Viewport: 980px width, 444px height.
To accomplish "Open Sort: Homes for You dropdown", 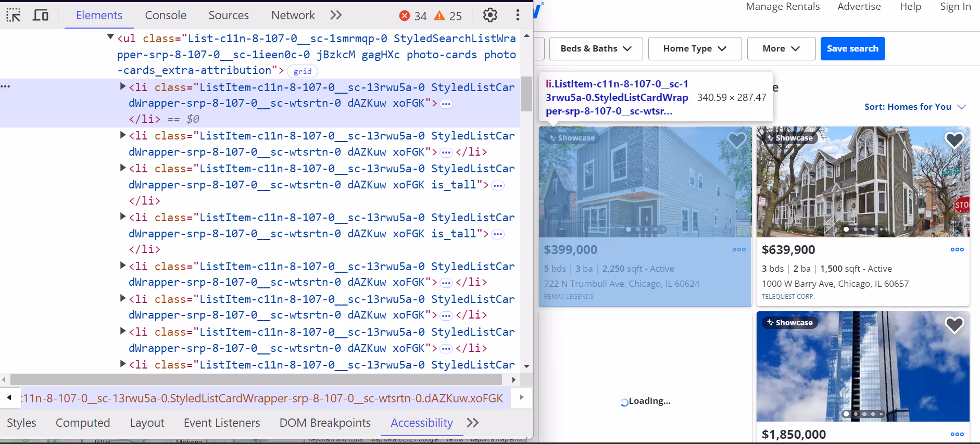I will 915,107.
